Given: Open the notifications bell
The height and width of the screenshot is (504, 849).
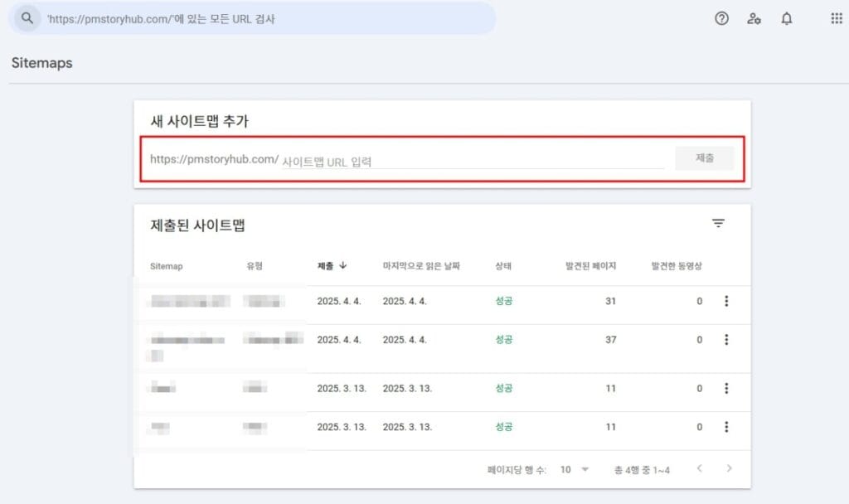Looking at the screenshot, I should point(787,18).
